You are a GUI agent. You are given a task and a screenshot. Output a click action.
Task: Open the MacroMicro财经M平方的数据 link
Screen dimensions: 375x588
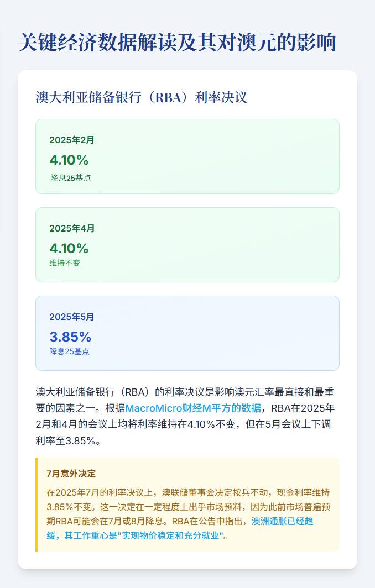(x=193, y=408)
